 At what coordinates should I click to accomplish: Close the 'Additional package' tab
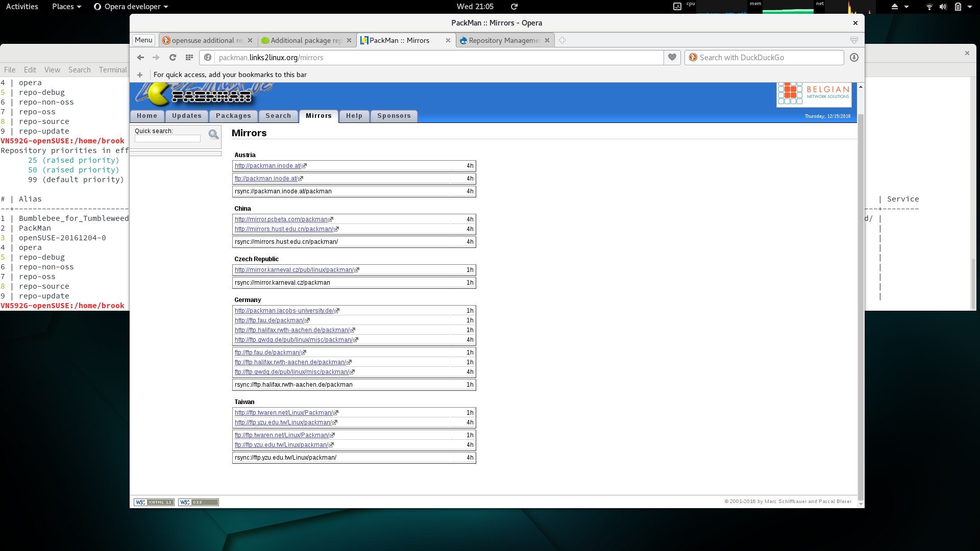pyautogui.click(x=349, y=40)
